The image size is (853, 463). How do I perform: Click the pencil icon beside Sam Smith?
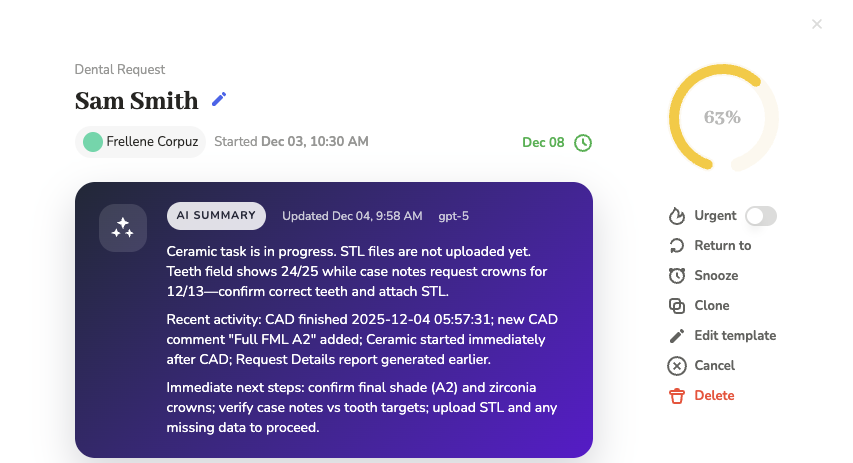pyautogui.click(x=219, y=99)
